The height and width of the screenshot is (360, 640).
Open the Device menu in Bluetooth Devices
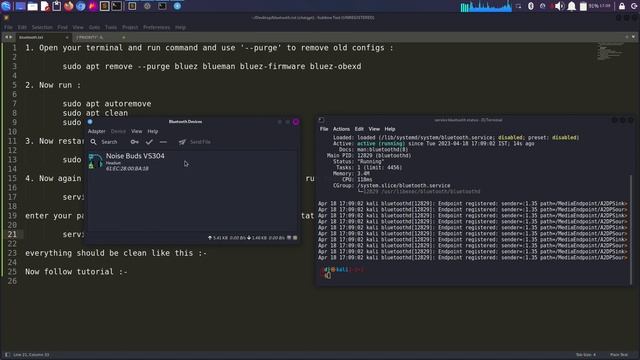pos(118,131)
